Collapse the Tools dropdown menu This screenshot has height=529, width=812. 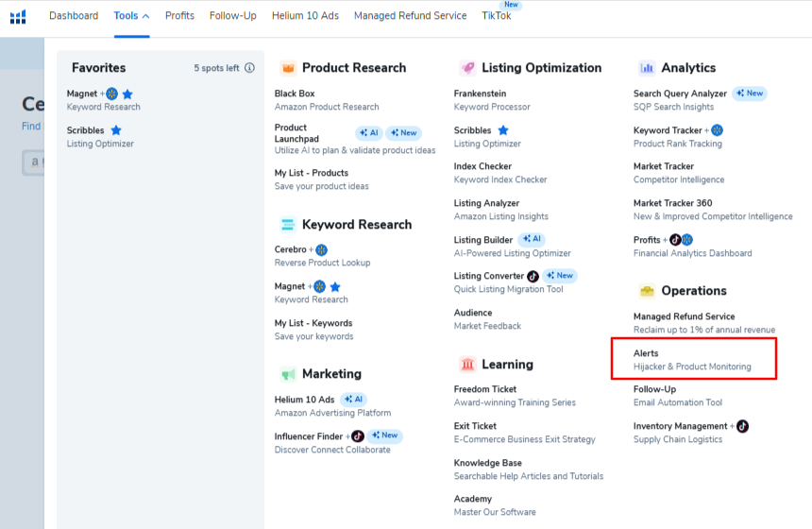point(131,15)
